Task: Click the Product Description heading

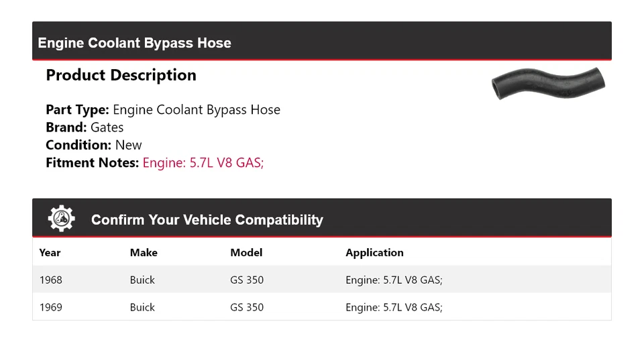Action: [121, 75]
